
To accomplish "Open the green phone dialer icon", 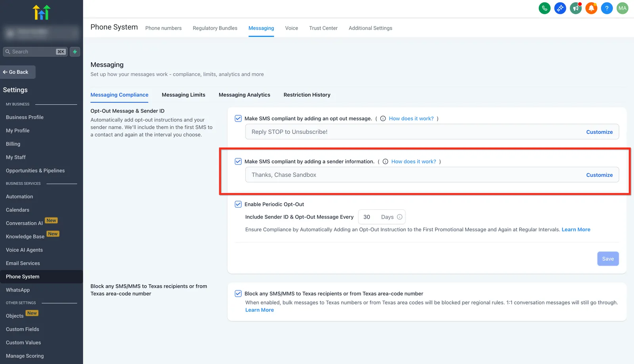I will point(544,8).
